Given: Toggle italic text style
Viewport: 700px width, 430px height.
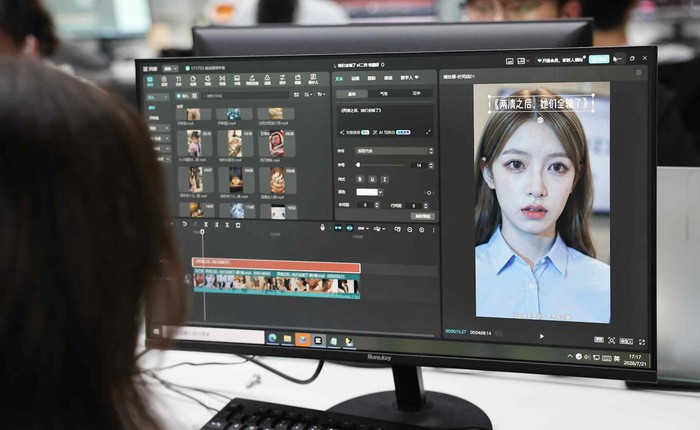Looking at the screenshot, I should 385,180.
